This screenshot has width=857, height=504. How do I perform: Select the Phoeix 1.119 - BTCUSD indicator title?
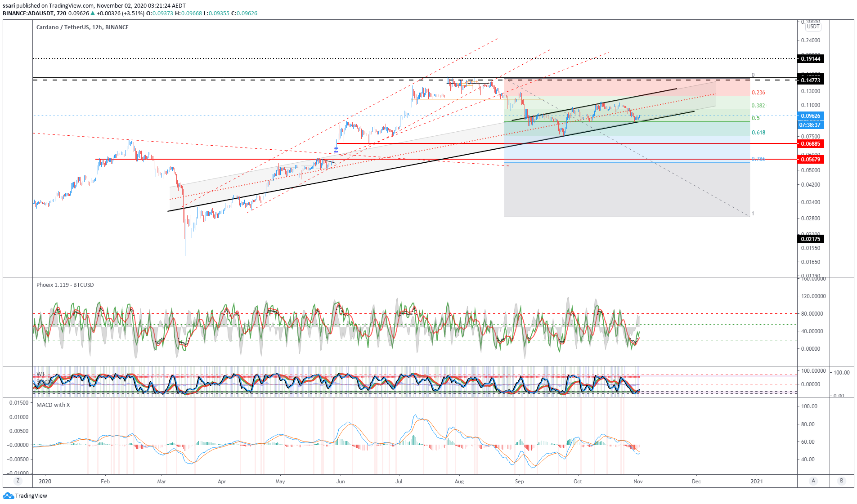pos(65,285)
